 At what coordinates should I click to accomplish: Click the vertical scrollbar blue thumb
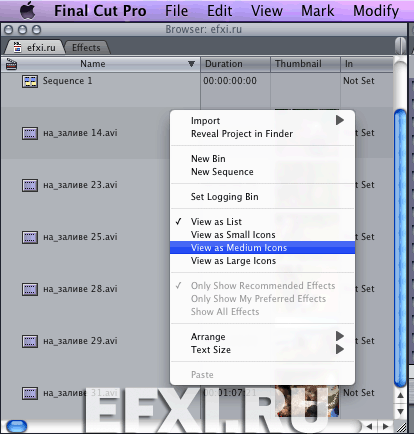pos(400,248)
